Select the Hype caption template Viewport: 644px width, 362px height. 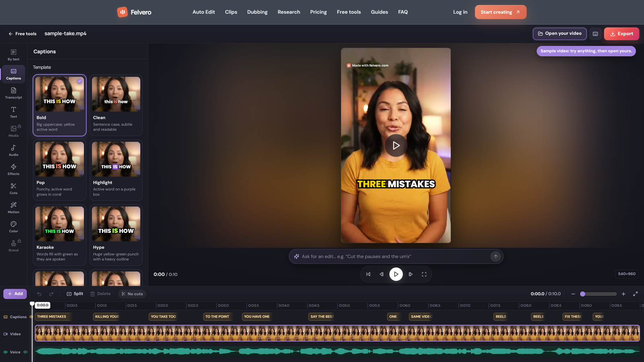(116, 235)
